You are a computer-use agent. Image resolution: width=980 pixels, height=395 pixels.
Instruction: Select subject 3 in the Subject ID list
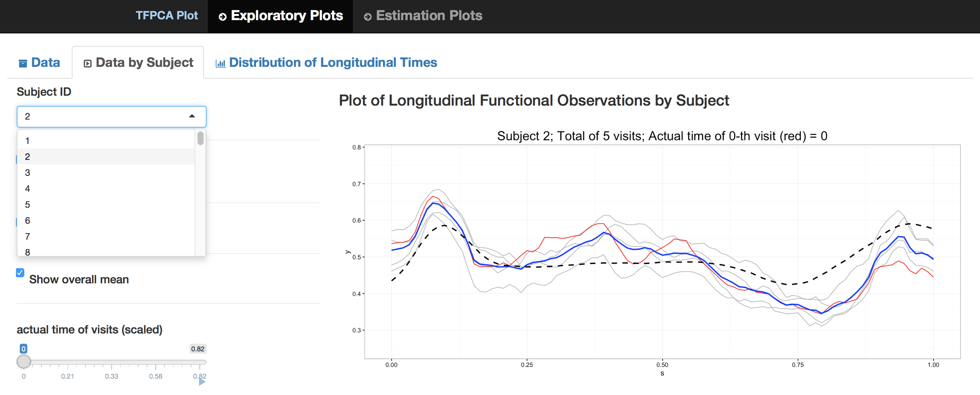[x=27, y=173]
